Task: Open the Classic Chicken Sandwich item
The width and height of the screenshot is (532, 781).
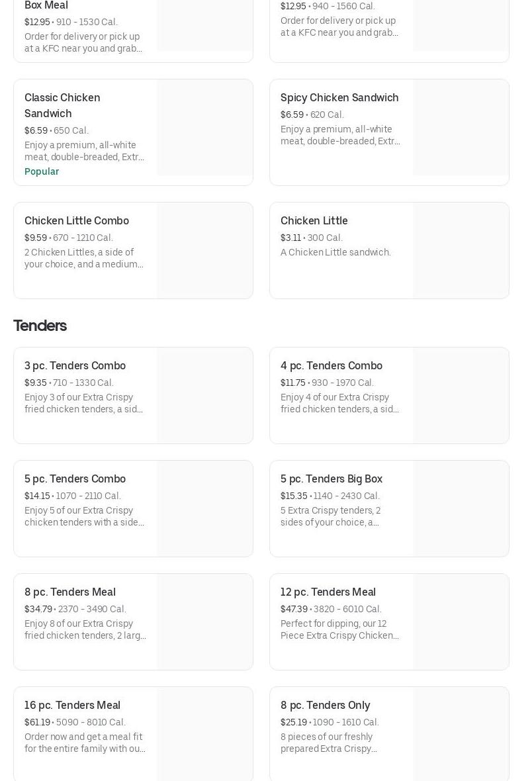Action: 62,105
